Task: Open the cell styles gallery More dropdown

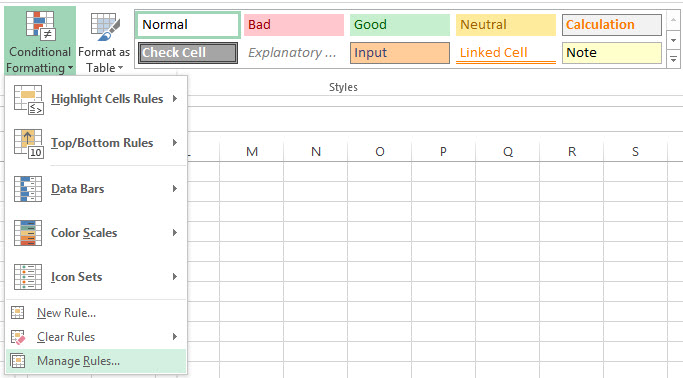Action: point(673,59)
